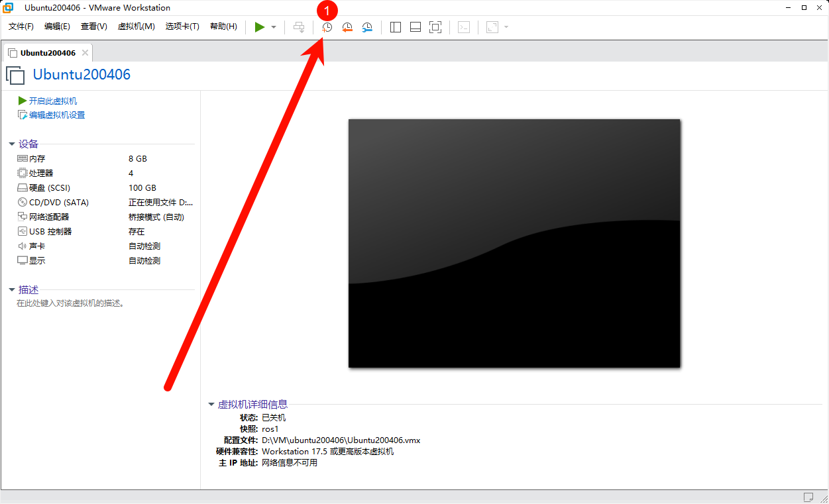Viewport: 829px width, 504px height.
Task: Click the send Ctrl+Alt+Del toolbar icon
Action: coord(300,27)
